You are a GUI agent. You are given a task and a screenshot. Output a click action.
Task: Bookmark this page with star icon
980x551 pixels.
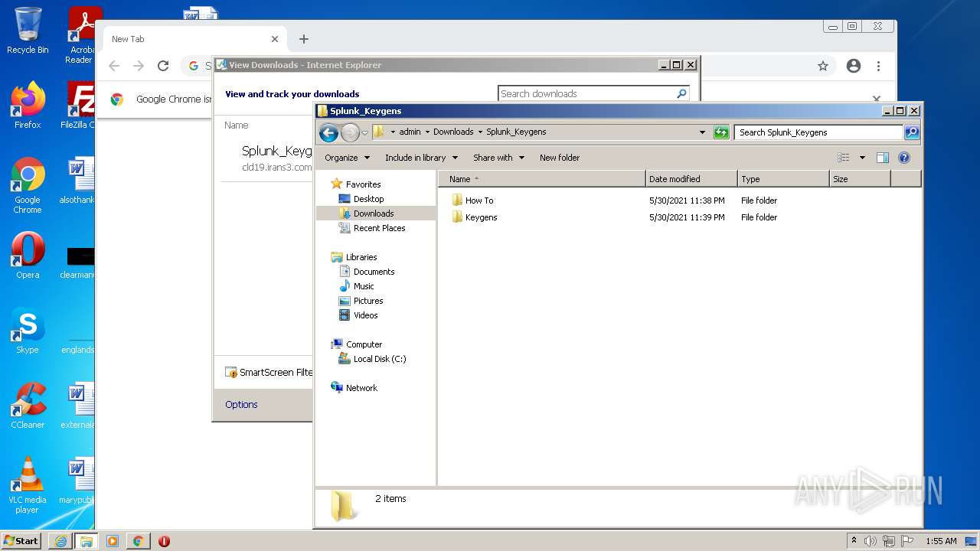(823, 67)
